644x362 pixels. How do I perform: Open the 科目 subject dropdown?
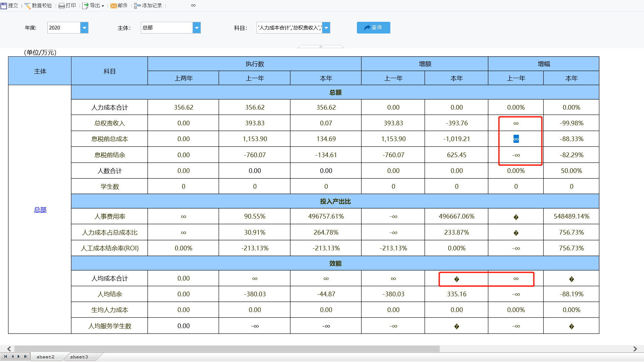point(326,28)
